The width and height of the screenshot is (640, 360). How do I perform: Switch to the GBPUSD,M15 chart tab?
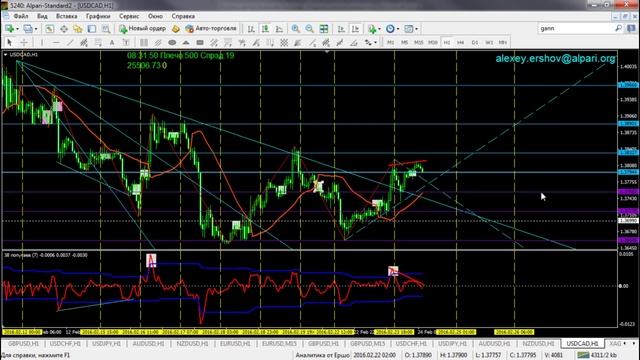click(367, 344)
